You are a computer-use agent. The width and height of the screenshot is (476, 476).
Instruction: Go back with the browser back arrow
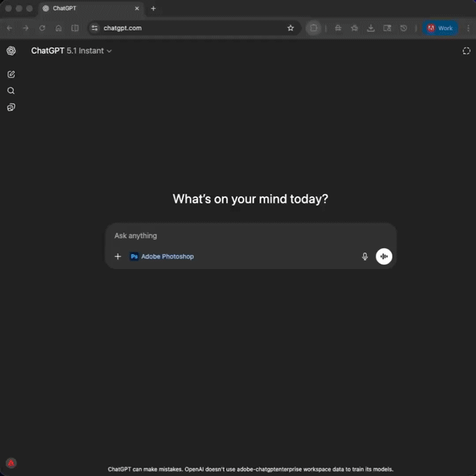[9, 28]
